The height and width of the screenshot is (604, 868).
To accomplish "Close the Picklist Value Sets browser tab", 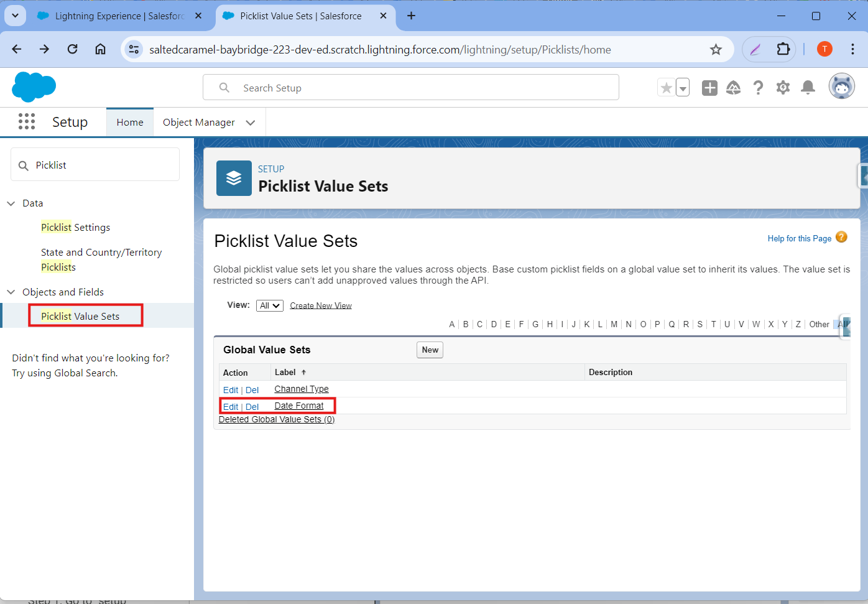I will click(x=384, y=16).
